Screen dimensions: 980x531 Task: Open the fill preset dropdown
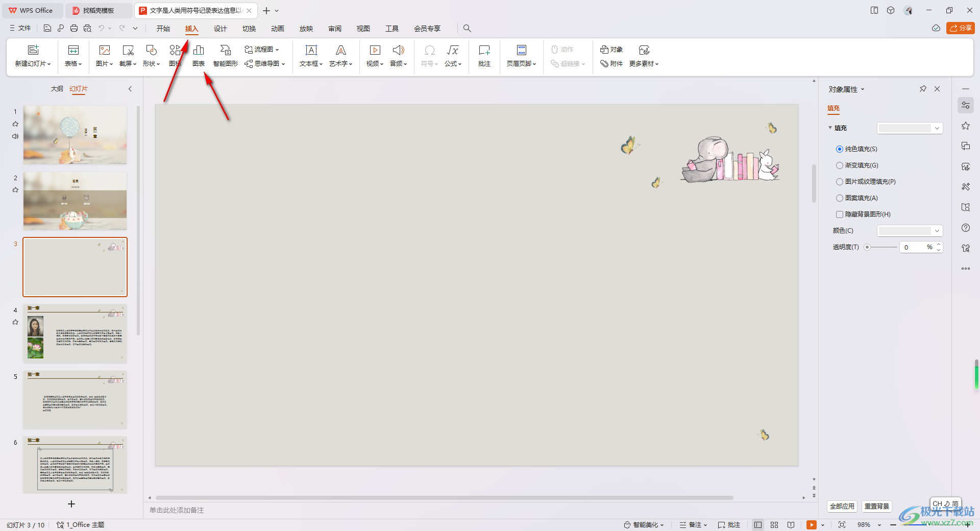pyautogui.click(x=910, y=128)
